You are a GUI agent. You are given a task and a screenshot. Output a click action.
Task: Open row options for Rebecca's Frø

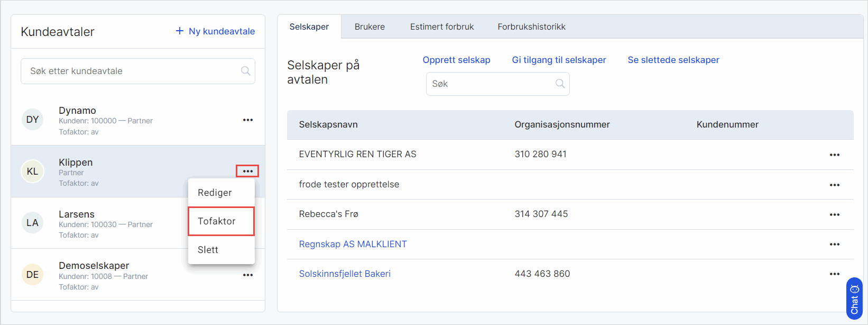834,214
